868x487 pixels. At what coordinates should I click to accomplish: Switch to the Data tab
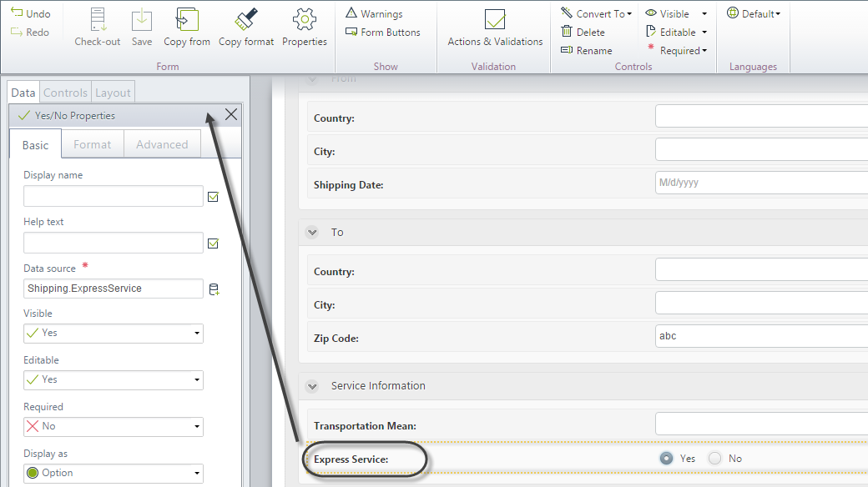click(x=23, y=93)
